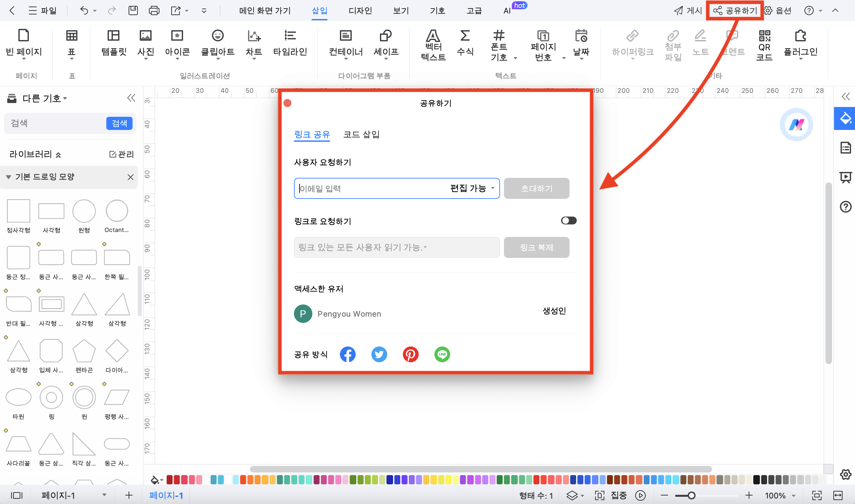Screen dimensions: 855x504
Task: Insert a chart with 차트
Action: pos(254,44)
